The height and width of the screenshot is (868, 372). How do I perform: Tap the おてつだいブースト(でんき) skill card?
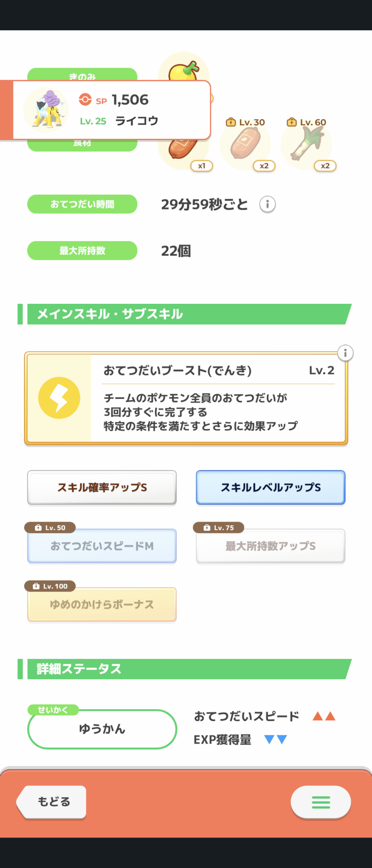[186, 398]
